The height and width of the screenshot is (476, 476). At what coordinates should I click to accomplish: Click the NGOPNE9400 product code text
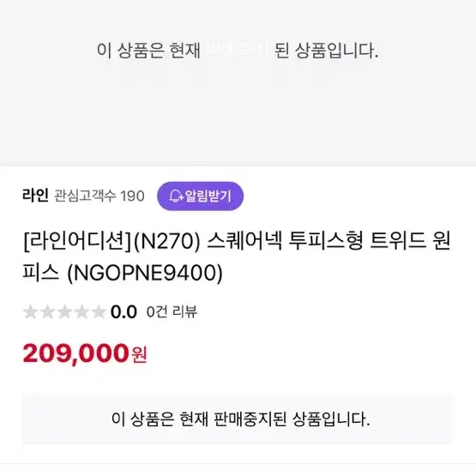pos(144,273)
